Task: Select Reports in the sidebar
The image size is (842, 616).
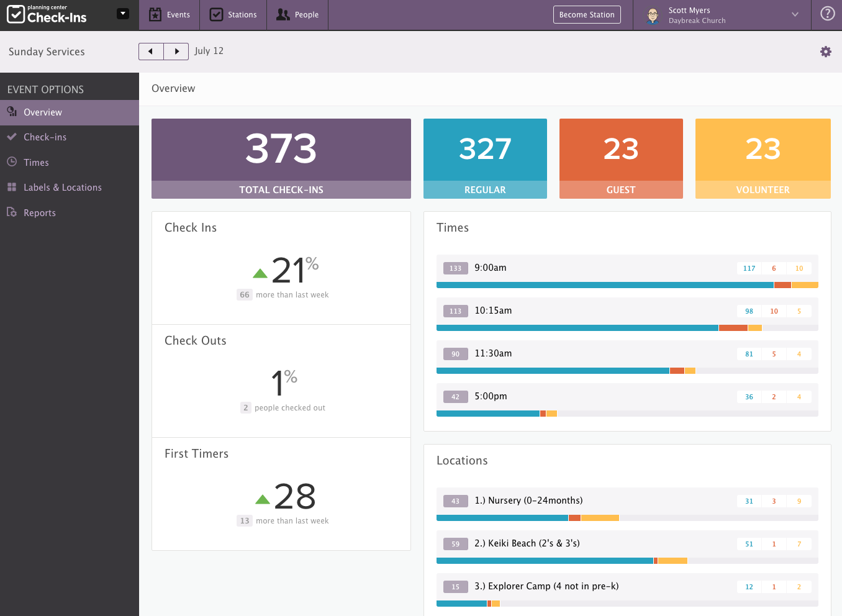Action: pyautogui.click(x=70, y=213)
